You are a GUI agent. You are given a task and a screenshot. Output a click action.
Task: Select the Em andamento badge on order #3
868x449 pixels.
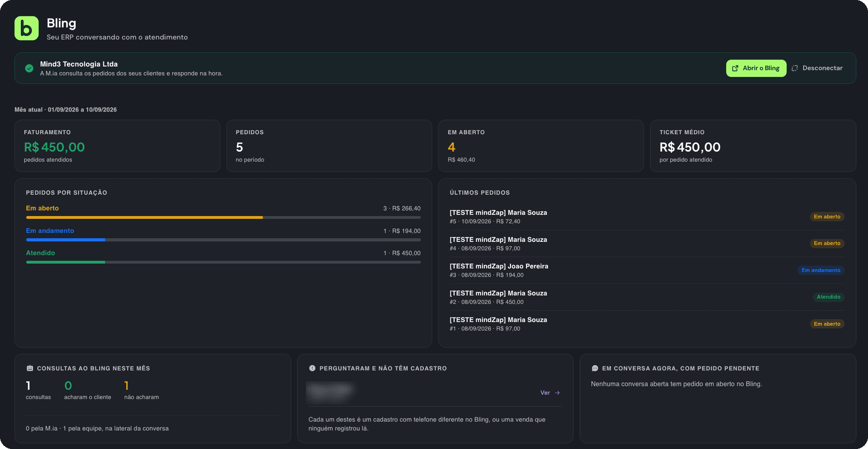click(x=821, y=270)
